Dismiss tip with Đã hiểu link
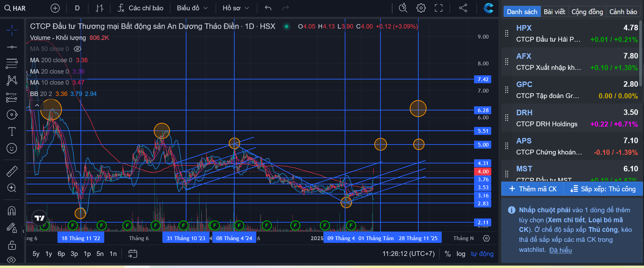This screenshot has height=268, width=644. click(560, 250)
